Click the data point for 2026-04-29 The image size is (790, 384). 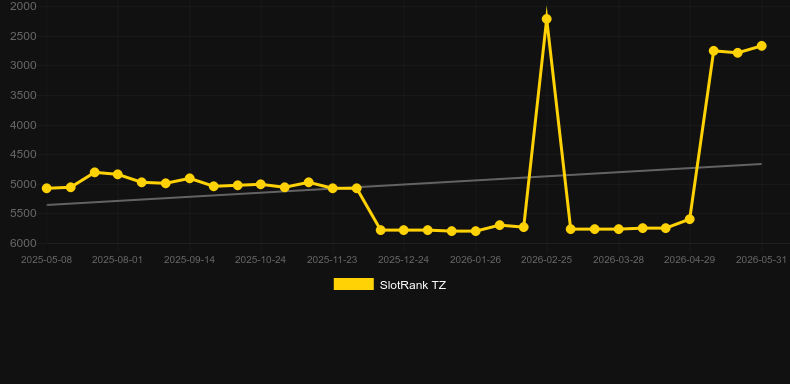(690, 219)
